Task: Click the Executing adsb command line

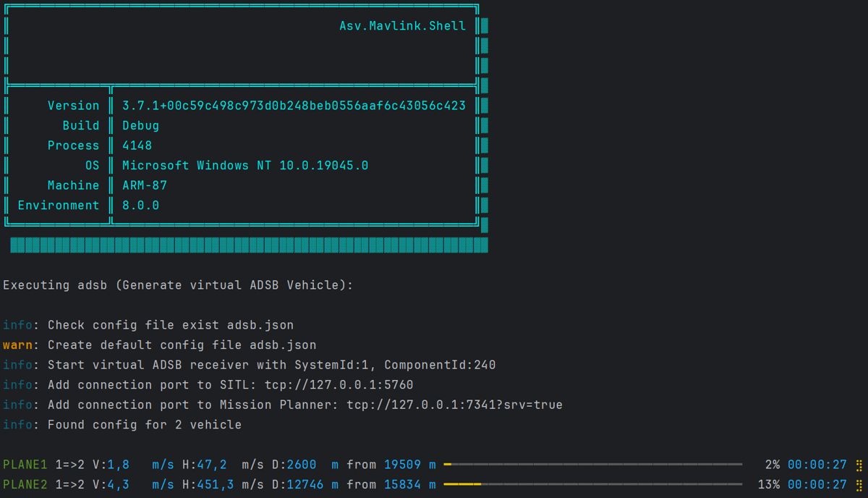Action: pyautogui.click(x=178, y=285)
